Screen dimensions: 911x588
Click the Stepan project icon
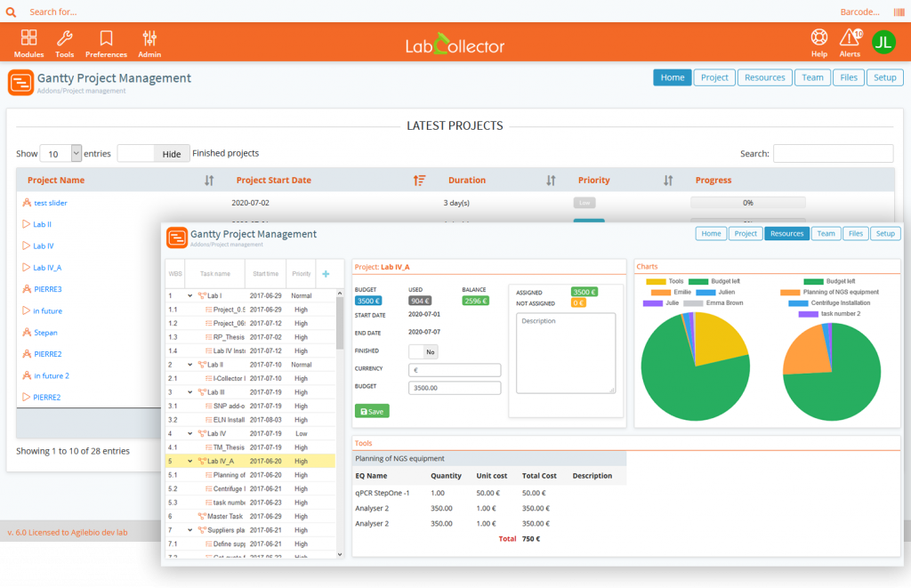(x=27, y=333)
